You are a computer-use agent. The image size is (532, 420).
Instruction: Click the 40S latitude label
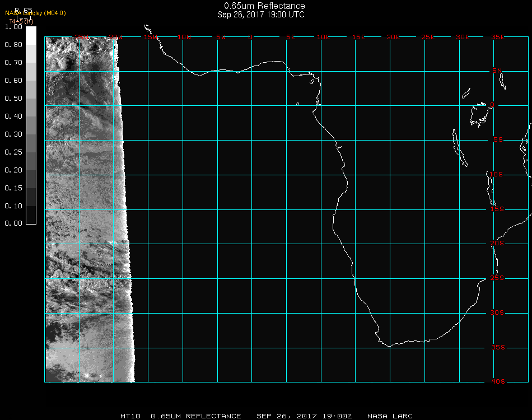(498, 382)
